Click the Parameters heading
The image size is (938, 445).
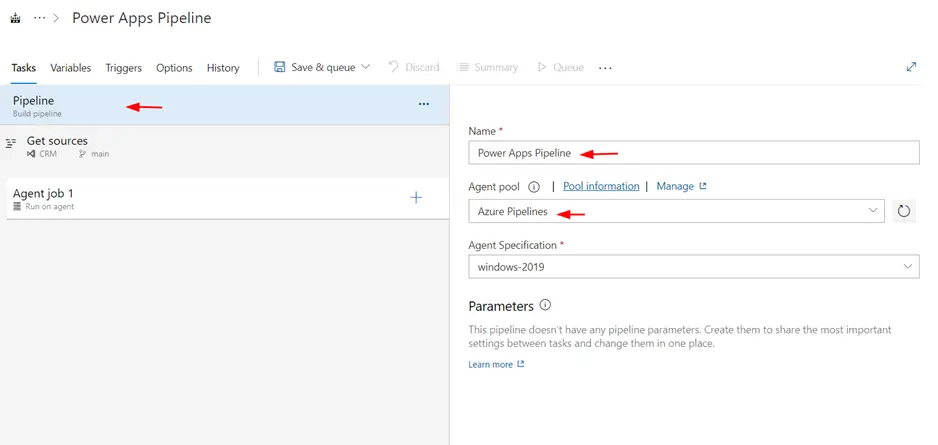coord(501,306)
